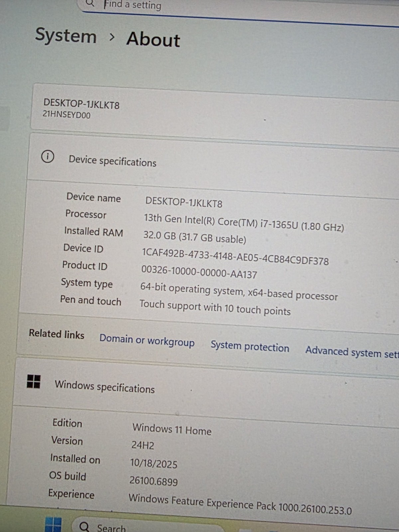Click the System type label

(87, 283)
